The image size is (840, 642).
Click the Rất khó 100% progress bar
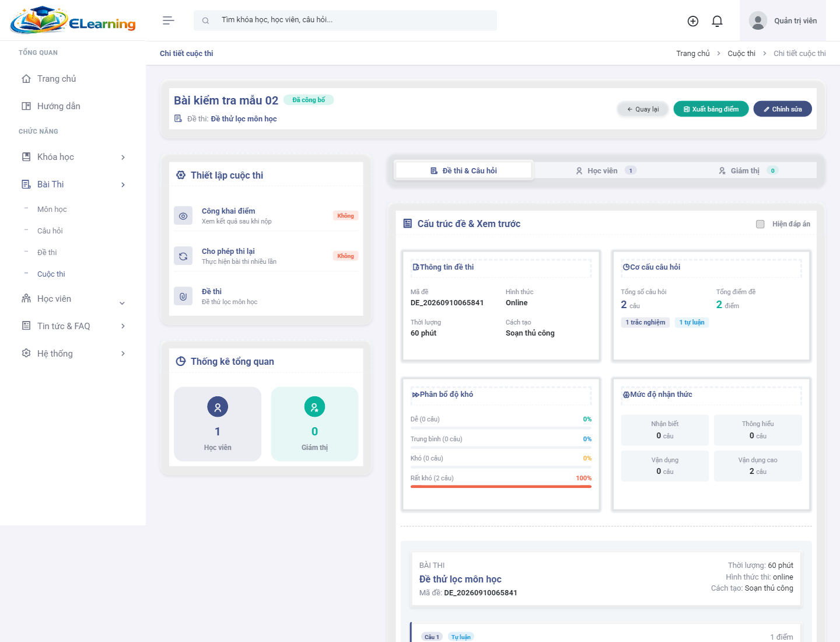(501, 486)
